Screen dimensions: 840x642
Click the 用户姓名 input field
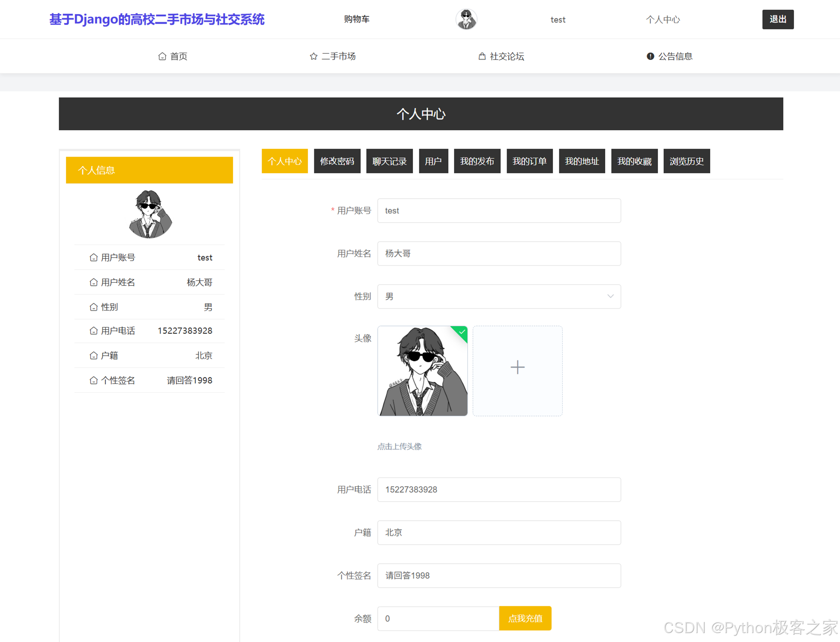pyautogui.click(x=498, y=254)
